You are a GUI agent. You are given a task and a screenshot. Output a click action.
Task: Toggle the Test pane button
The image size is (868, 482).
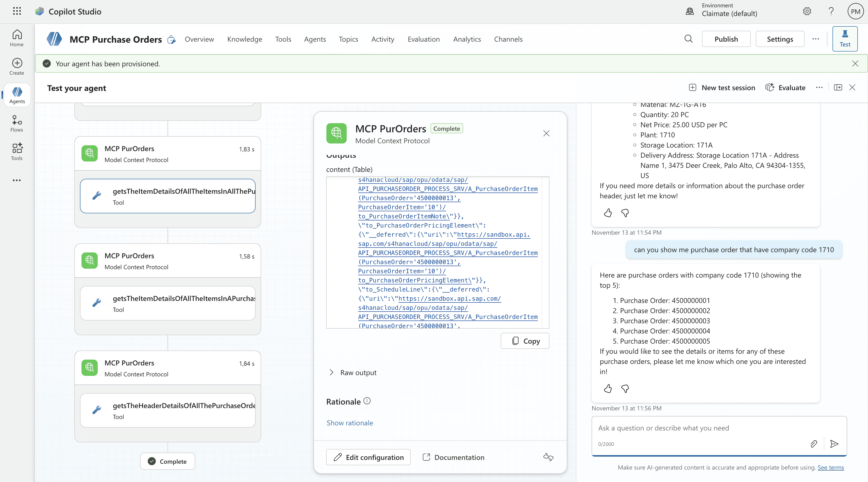click(x=845, y=39)
